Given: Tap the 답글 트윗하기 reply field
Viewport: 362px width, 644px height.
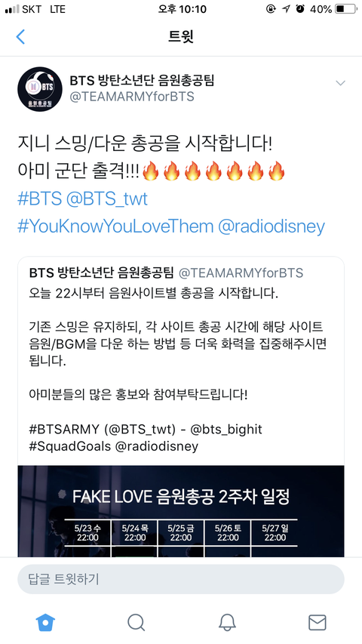Looking at the screenshot, I should tap(181, 579).
